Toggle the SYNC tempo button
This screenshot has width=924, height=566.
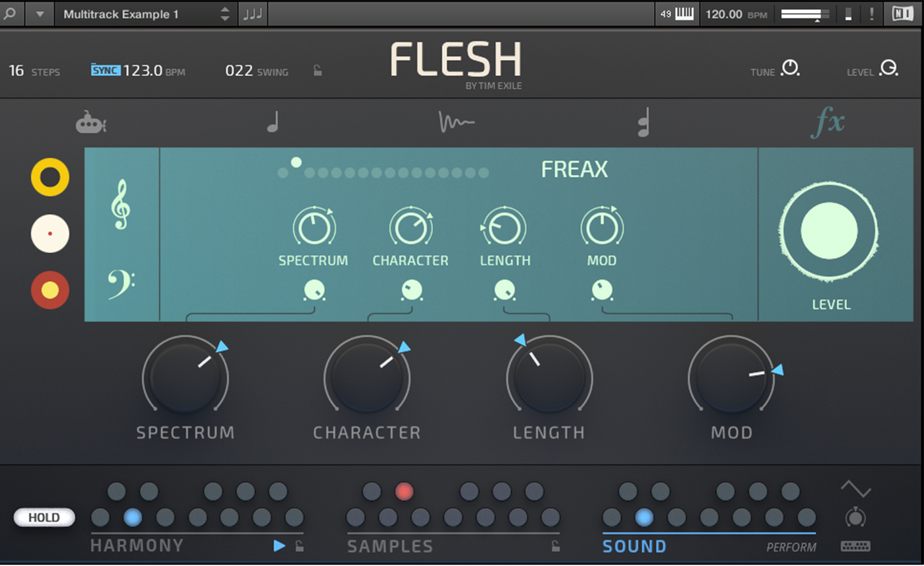106,70
